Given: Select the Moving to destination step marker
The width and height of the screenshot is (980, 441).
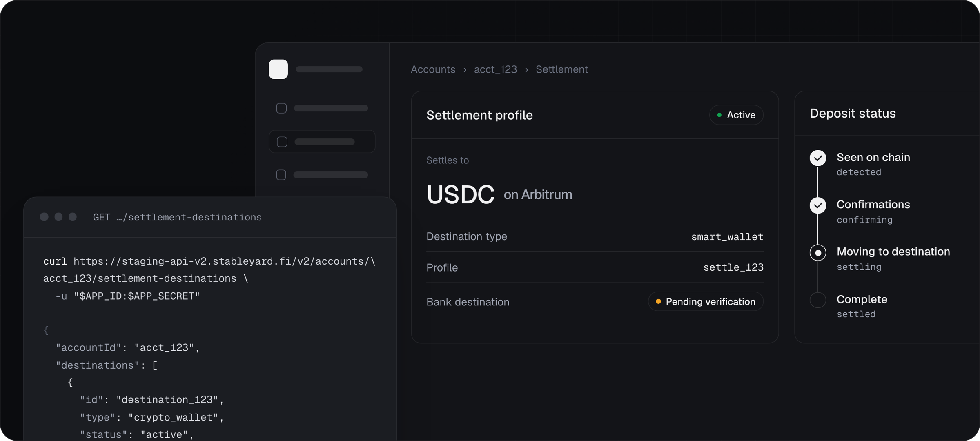Looking at the screenshot, I should point(818,253).
